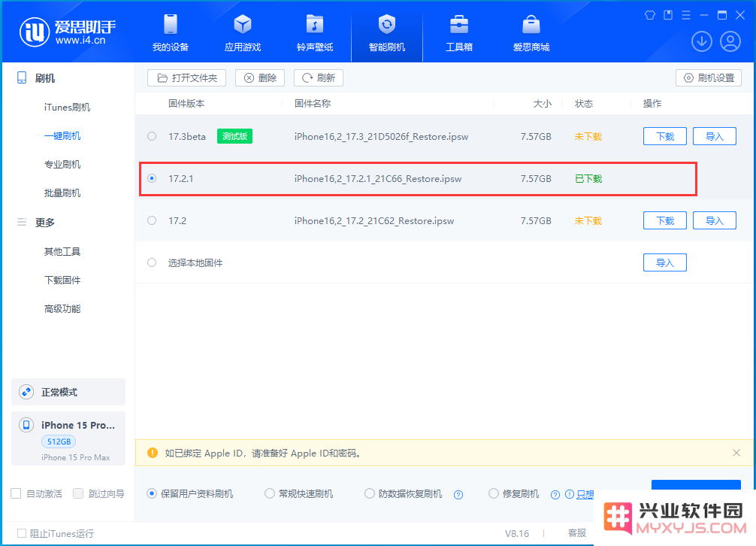Image resolution: width=756 pixels, height=546 pixels.
Task: Click the iPhone 15 Pro device icon
Action: pos(26,425)
